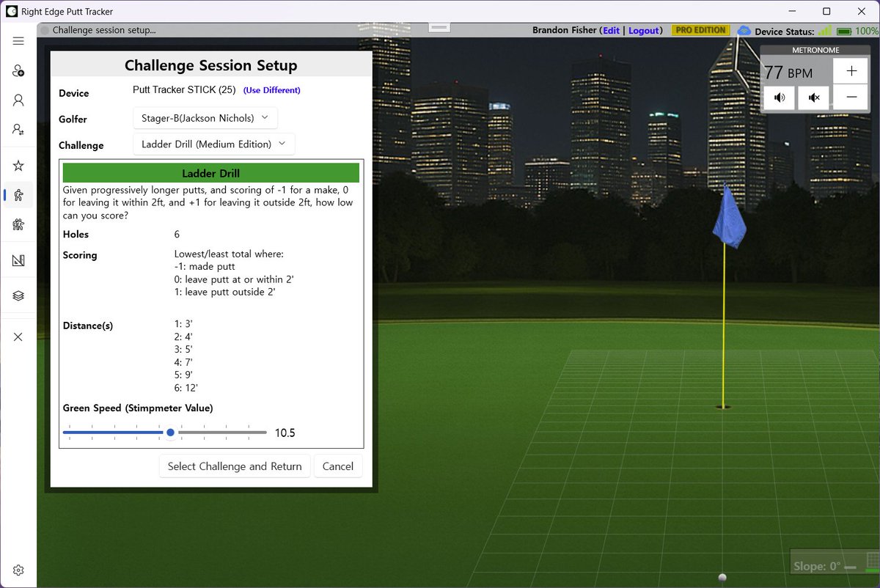Select the single golfer practice icon
The height and width of the screenshot is (588, 880).
point(18,195)
